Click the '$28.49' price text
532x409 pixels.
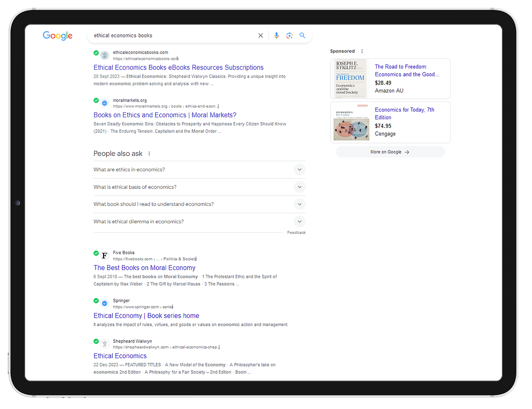tap(383, 83)
